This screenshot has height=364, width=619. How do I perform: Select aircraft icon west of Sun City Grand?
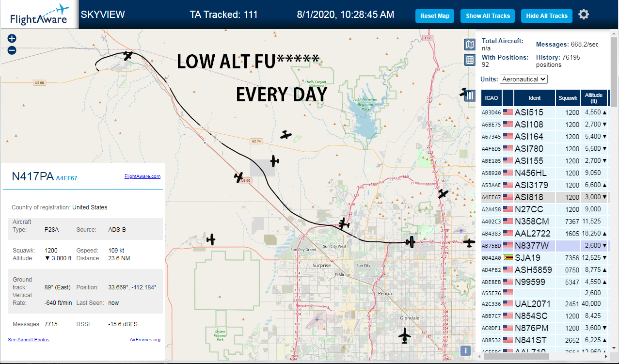coord(211,239)
